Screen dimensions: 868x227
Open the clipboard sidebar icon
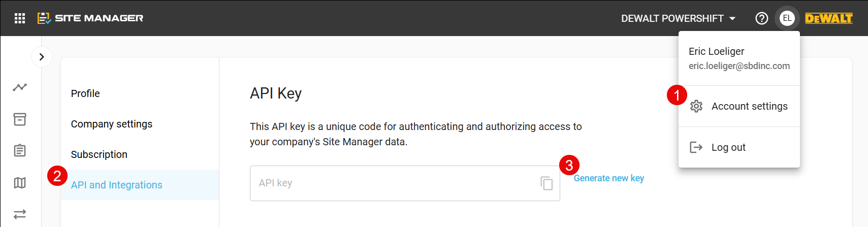tap(20, 150)
